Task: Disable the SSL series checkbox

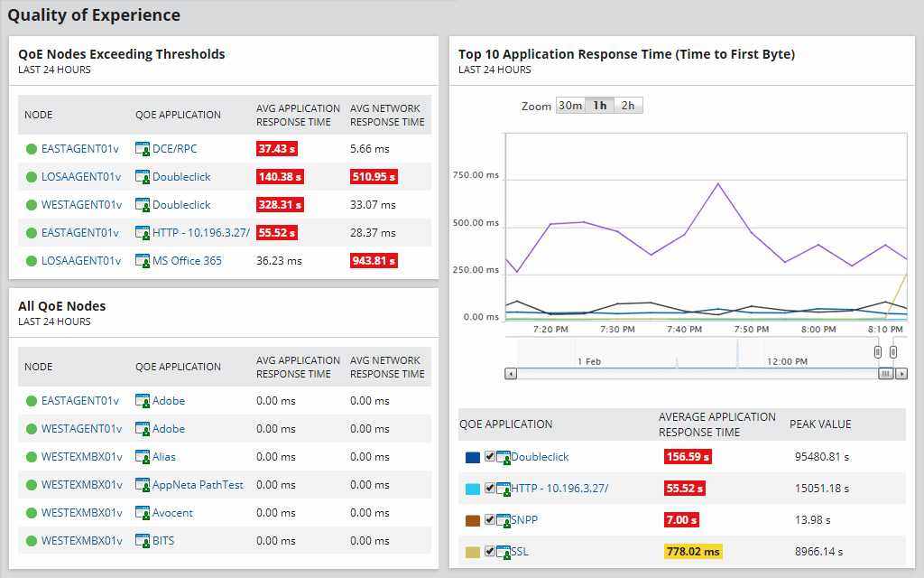Action: 490,551
